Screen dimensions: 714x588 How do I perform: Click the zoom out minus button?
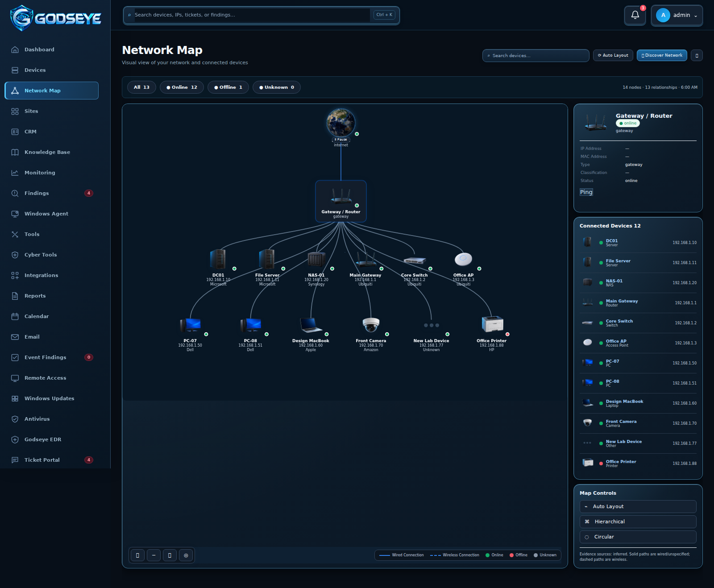(x=154, y=555)
